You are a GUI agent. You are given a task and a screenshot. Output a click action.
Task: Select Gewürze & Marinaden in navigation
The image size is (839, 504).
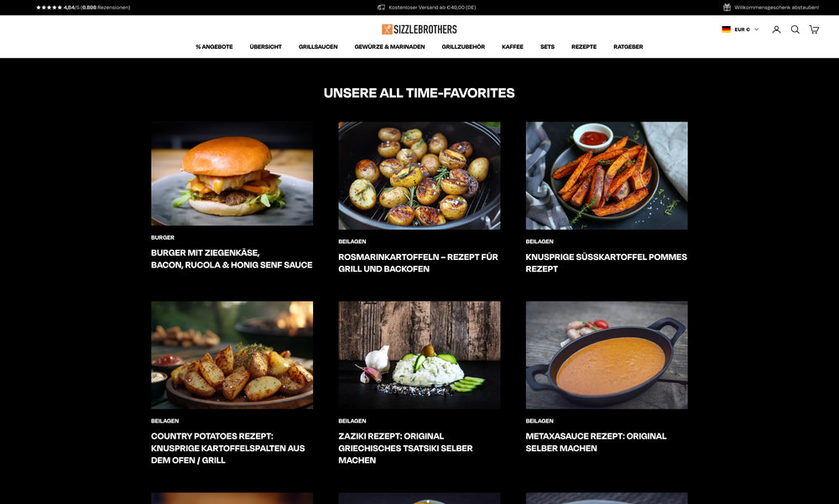point(389,47)
